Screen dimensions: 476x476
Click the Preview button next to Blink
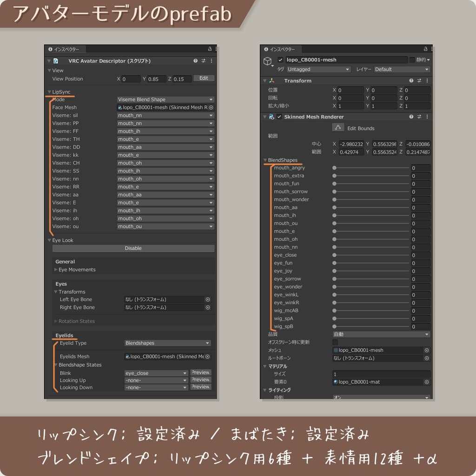pyautogui.click(x=200, y=372)
